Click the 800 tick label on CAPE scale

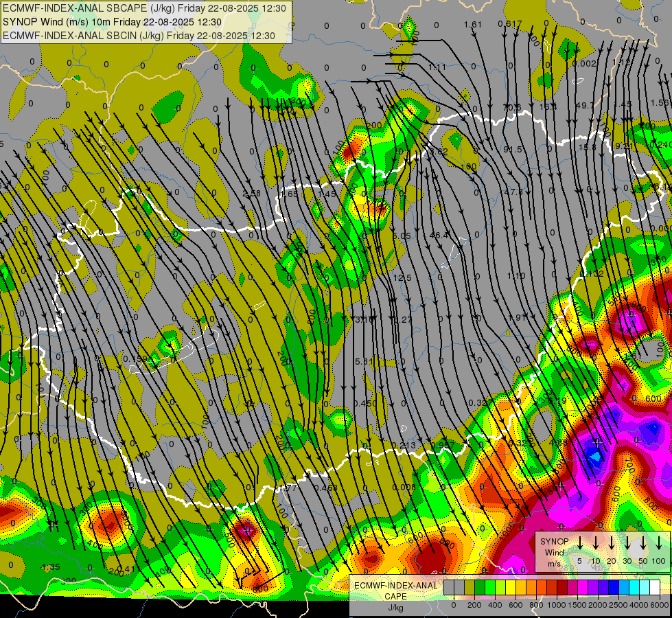(x=536, y=605)
